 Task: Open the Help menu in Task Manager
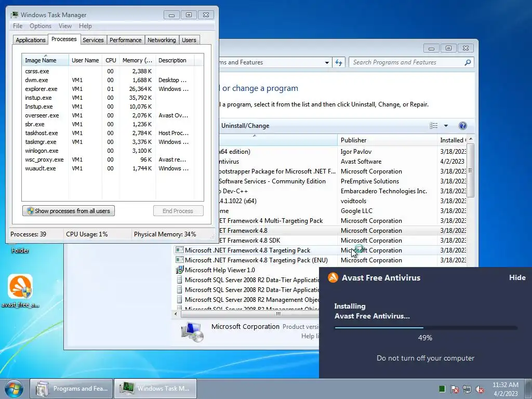tap(85, 26)
